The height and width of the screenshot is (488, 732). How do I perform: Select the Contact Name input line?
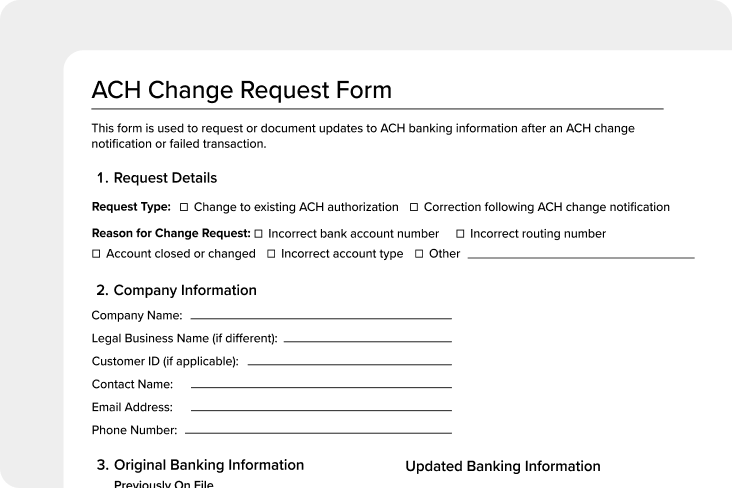[x=320, y=386]
